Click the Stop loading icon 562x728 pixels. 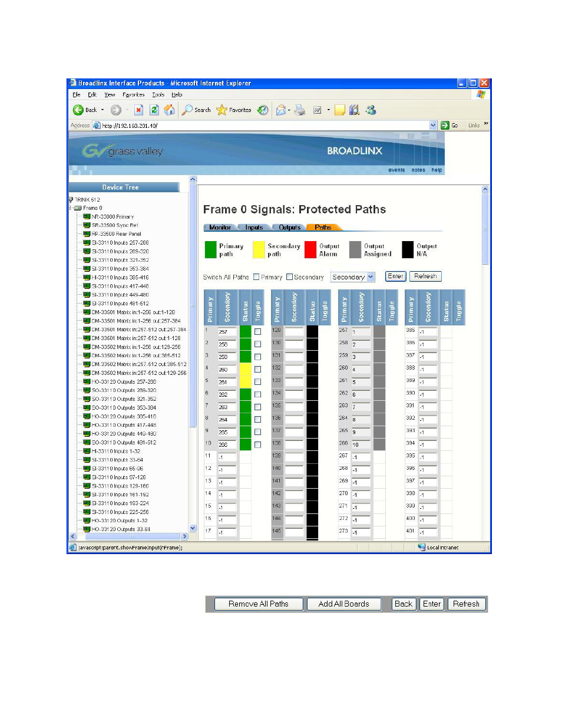click(138, 110)
